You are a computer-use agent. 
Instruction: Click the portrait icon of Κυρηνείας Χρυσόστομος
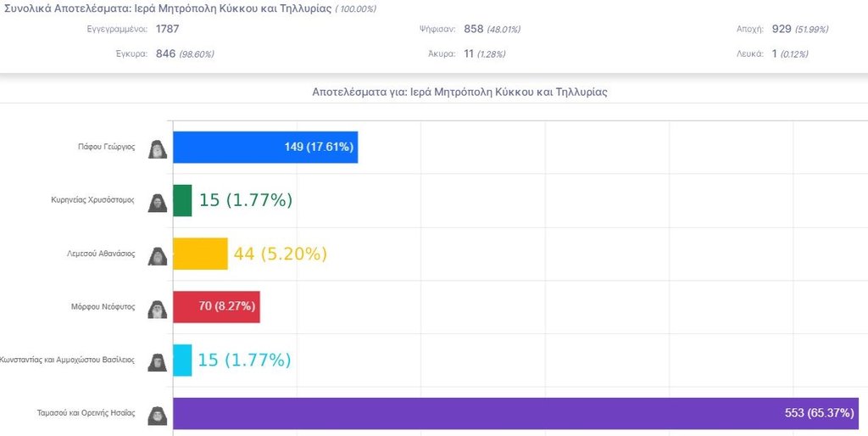[157, 203]
